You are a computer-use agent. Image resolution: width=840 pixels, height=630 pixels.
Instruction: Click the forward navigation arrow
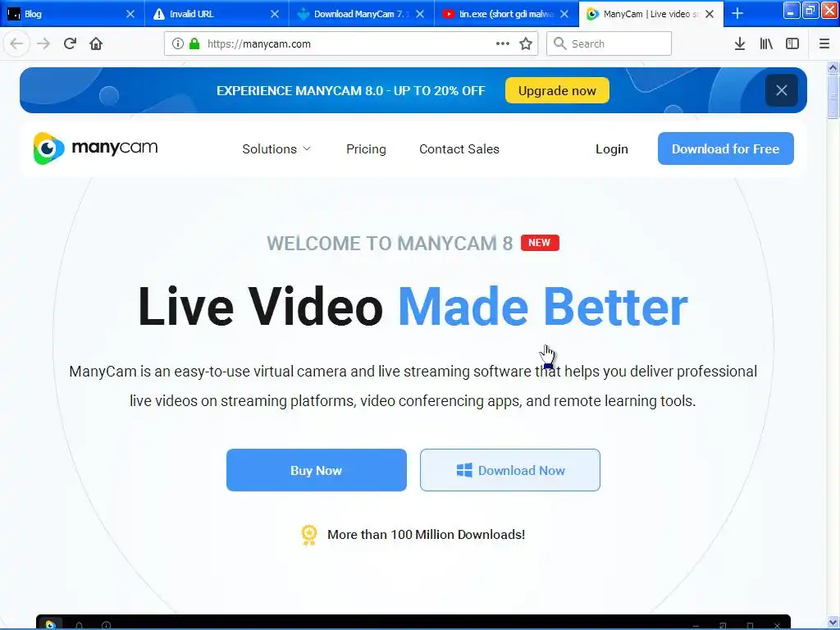coord(43,43)
